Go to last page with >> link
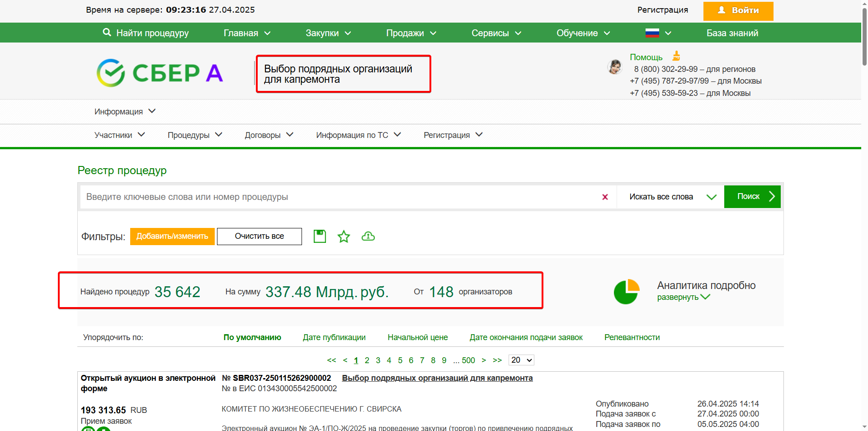The width and height of the screenshot is (868, 431). point(497,360)
